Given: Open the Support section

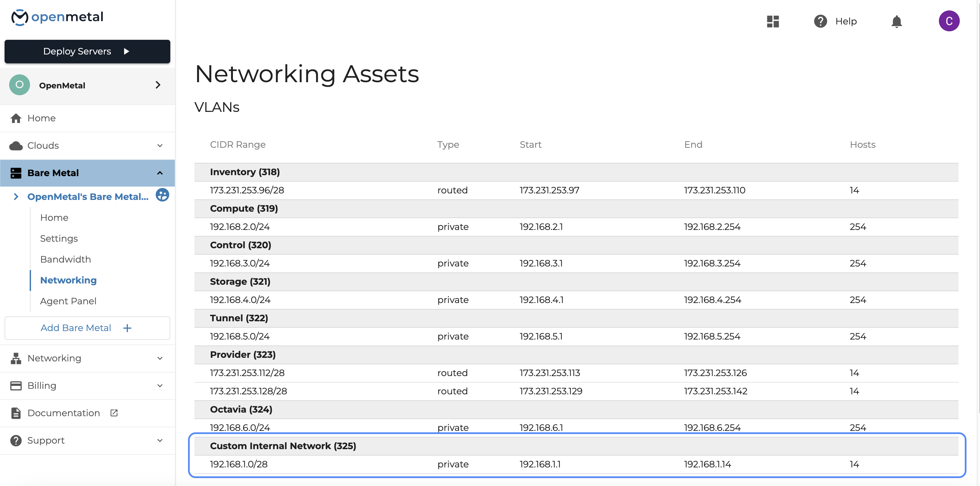Looking at the screenshot, I should [87, 440].
